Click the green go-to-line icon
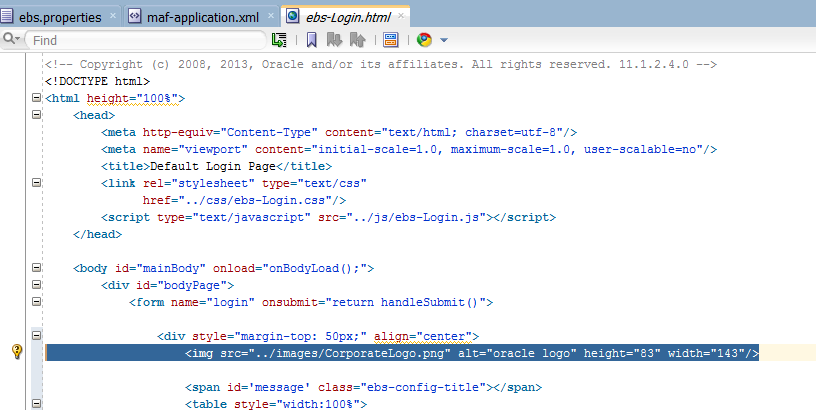Image resolution: width=816 pixels, height=410 pixels. coord(279,40)
